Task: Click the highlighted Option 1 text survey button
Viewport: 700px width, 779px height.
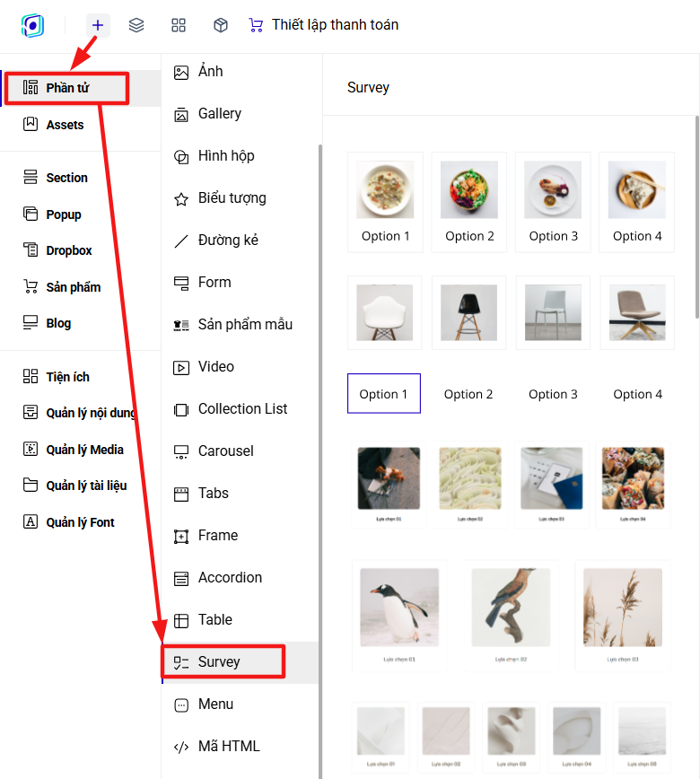Action: [384, 393]
